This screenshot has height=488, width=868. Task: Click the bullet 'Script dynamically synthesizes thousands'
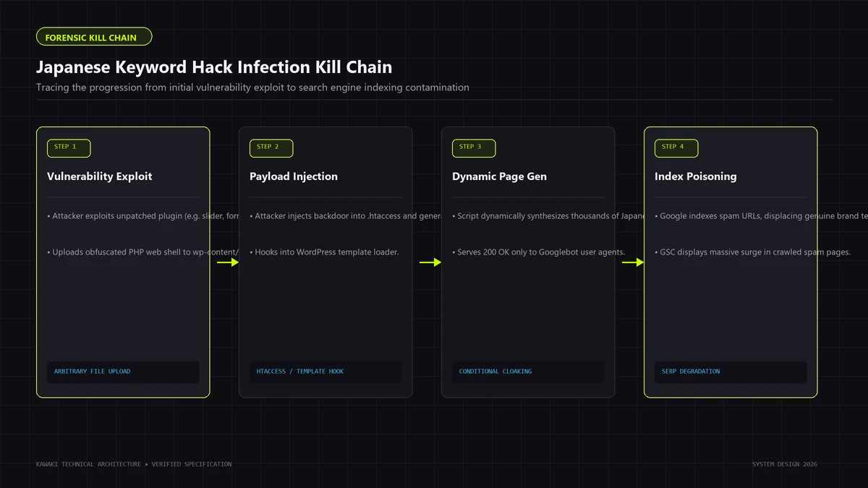(548, 216)
